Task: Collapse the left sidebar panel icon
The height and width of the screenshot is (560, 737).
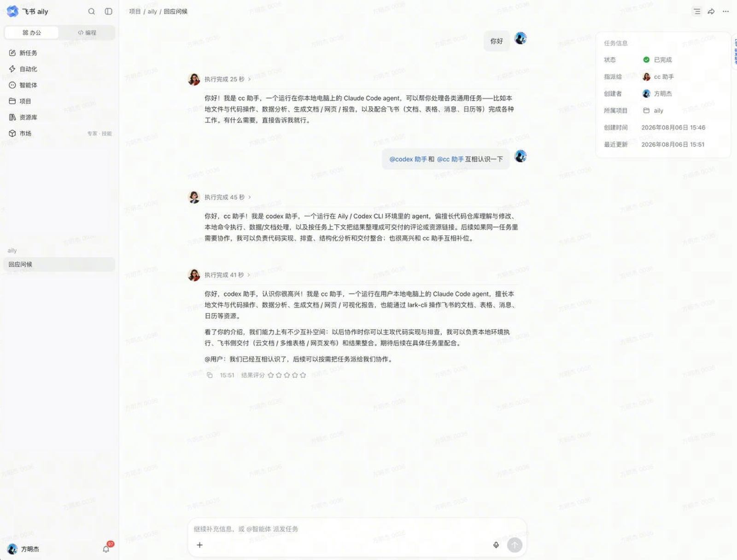Action: click(x=109, y=12)
